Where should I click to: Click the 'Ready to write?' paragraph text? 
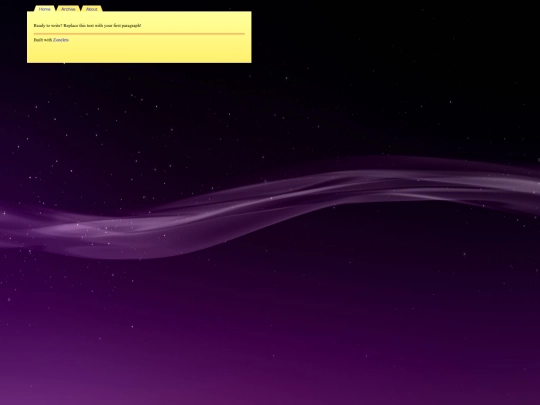(x=87, y=25)
